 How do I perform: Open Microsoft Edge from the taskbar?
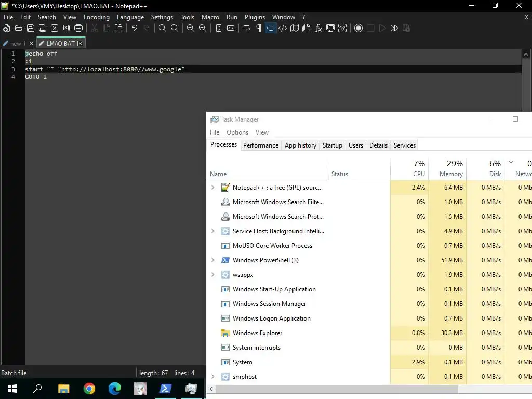(x=115, y=389)
